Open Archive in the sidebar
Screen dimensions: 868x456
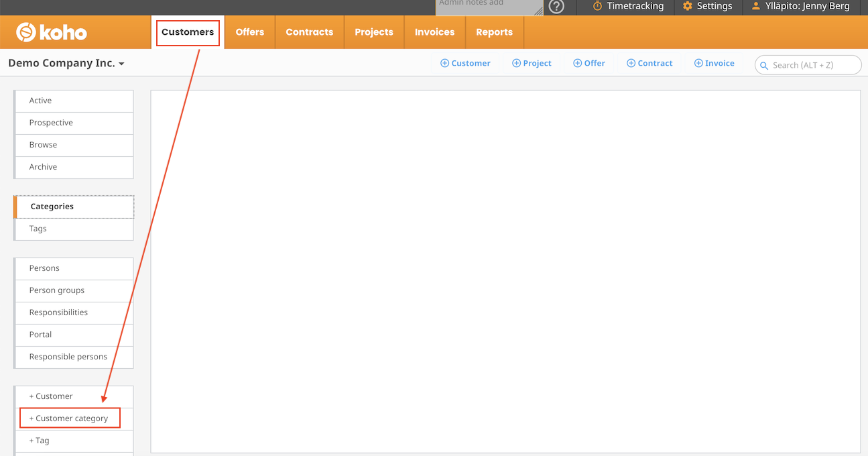[74, 167]
